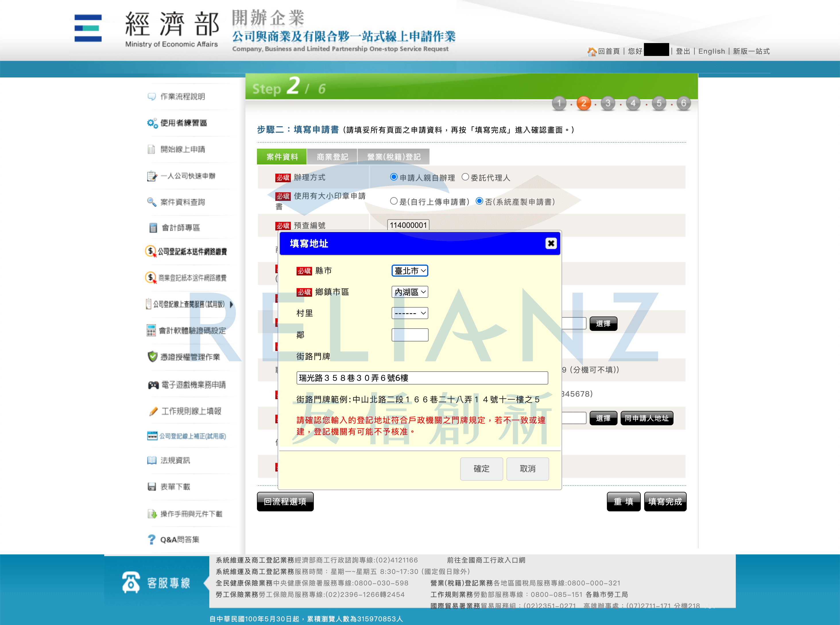Viewport: 840px width, 625px height.
Task: Click the 工作規則線上填報 pencil icon
Action: click(x=153, y=411)
